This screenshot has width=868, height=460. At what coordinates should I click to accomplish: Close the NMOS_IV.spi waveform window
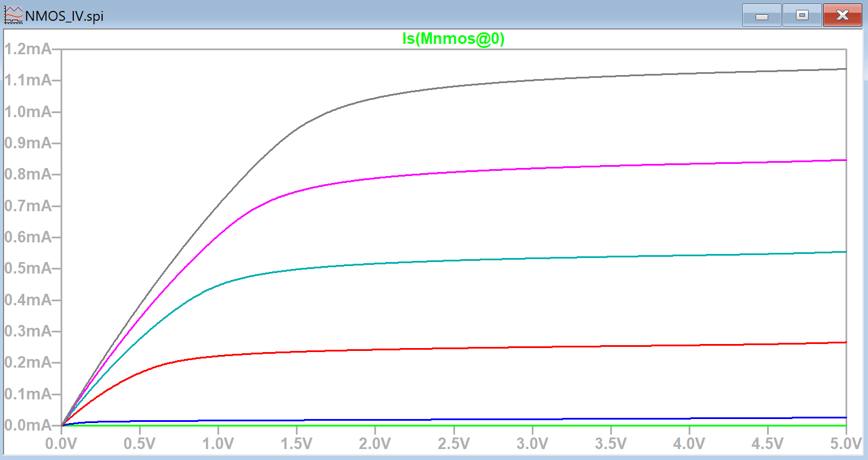click(x=842, y=16)
